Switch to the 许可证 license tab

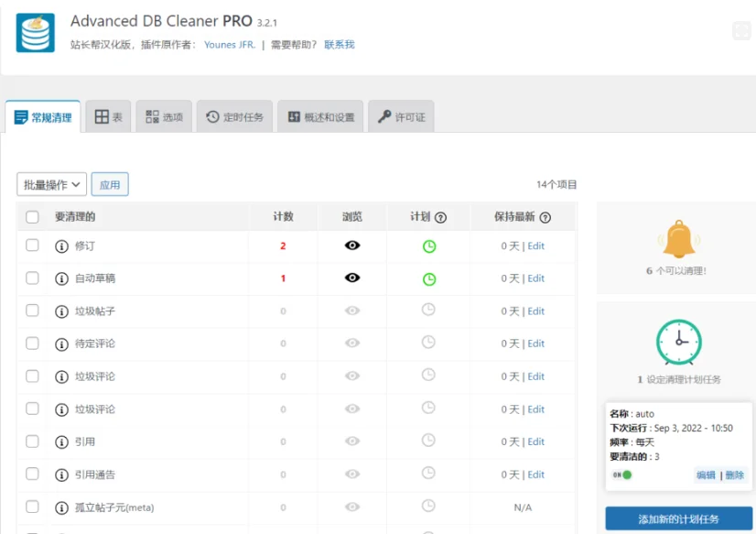coord(401,116)
